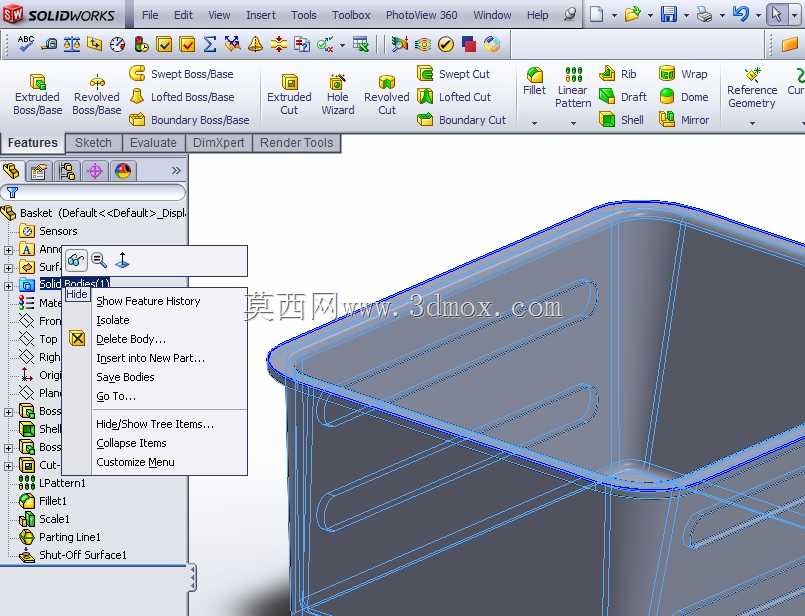Choose Collapse Items
The image size is (805, 616).
point(131,444)
